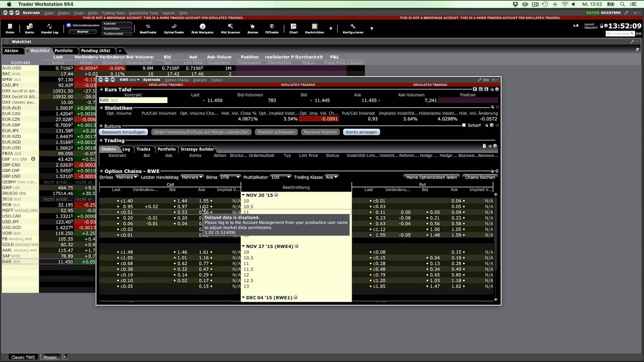Add a new watchlist tab with plus
Screen dimensions: 644x362
pyautogui.click(x=120, y=51)
